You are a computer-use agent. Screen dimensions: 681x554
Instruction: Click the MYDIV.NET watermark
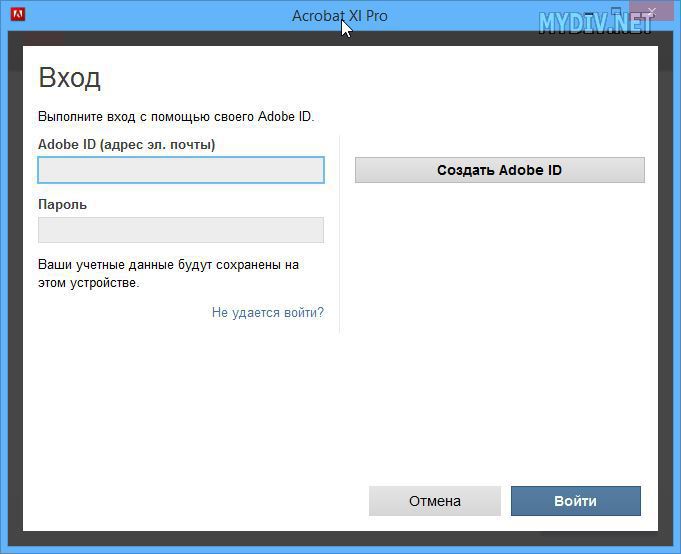point(595,23)
